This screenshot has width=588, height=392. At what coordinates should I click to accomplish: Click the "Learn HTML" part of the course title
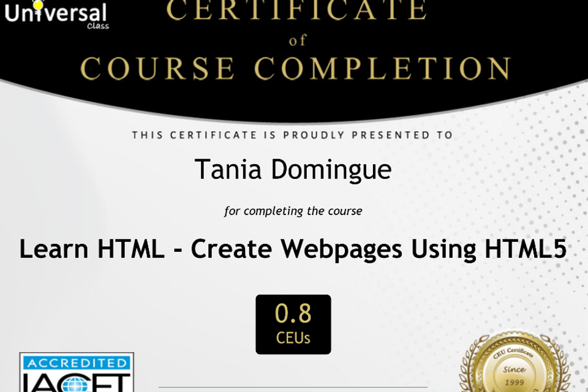click(x=91, y=249)
